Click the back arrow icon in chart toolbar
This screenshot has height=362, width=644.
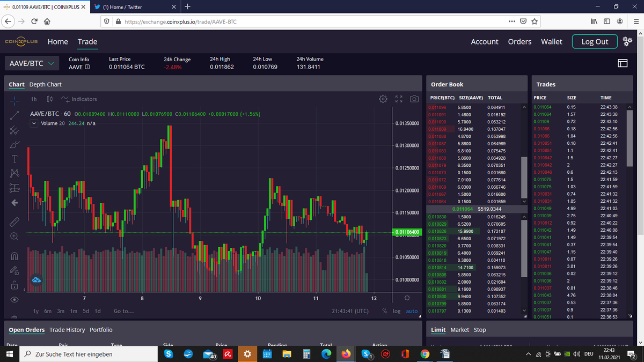pyautogui.click(x=15, y=203)
